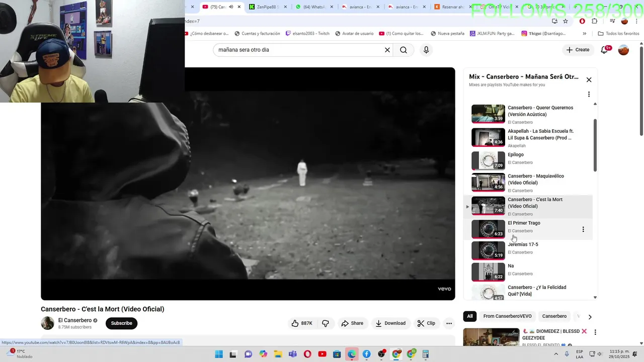Viewport: 644px width, 362px height.
Task: Open Opera extension icon in toolbar
Action: pyautogui.click(x=582, y=21)
